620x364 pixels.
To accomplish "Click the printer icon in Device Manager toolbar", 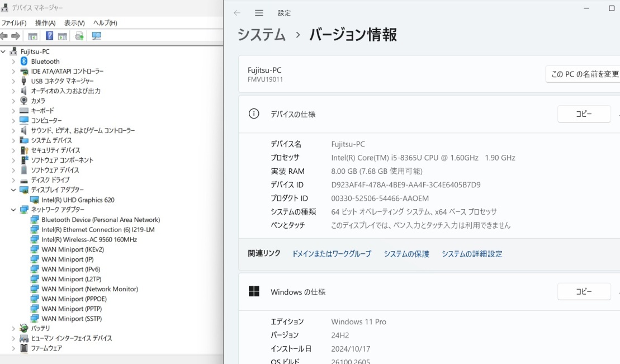I will tap(79, 36).
